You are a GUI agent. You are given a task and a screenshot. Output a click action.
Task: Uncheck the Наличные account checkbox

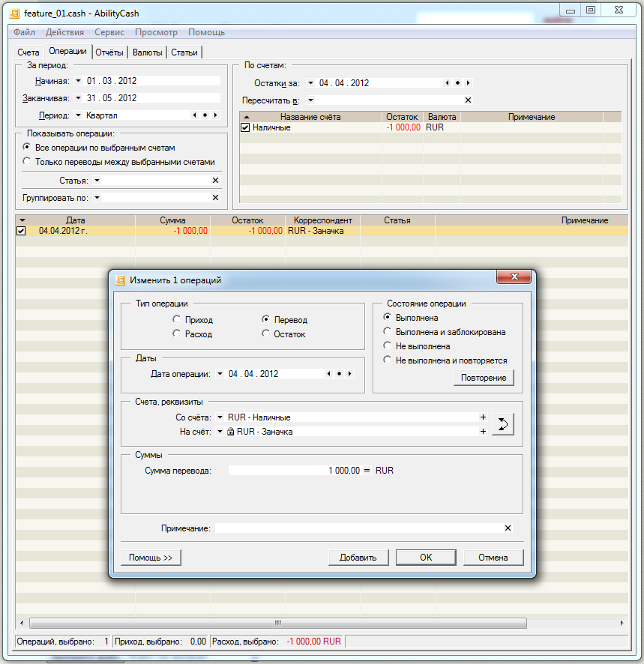pos(245,128)
